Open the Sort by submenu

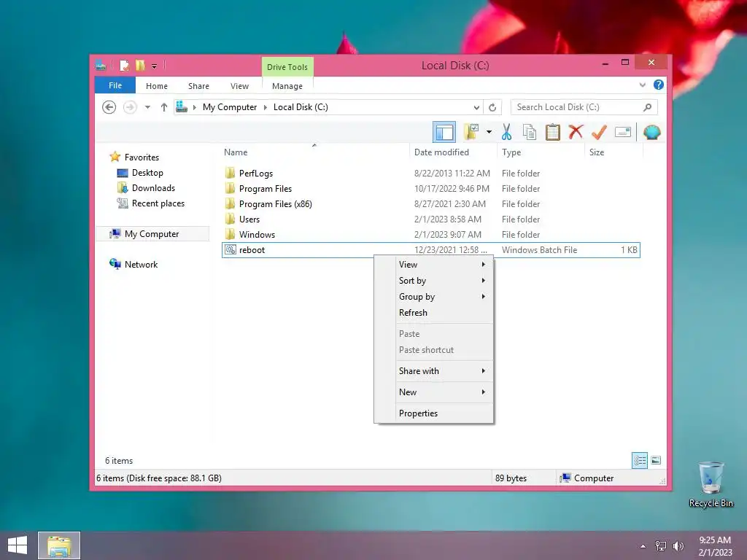pyautogui.click(x=433, y=281)
